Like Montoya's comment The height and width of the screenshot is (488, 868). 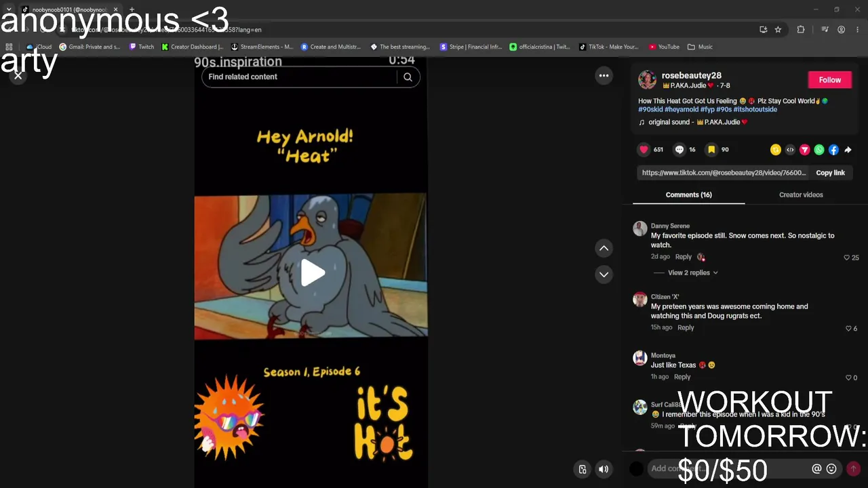click(x=848, y=378)
